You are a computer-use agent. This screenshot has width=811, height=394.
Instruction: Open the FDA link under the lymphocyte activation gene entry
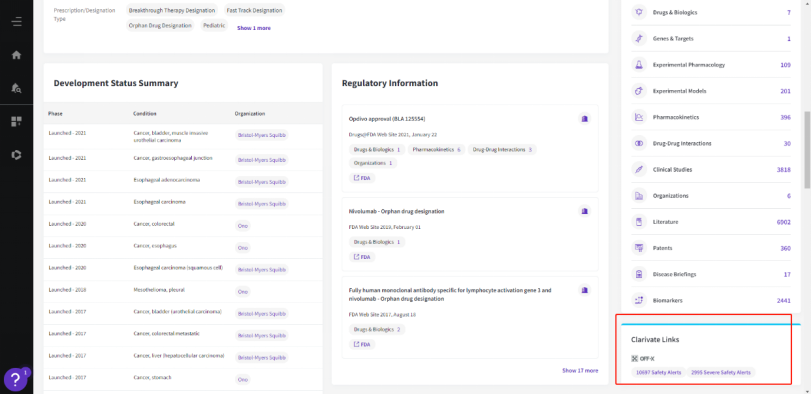362,344
